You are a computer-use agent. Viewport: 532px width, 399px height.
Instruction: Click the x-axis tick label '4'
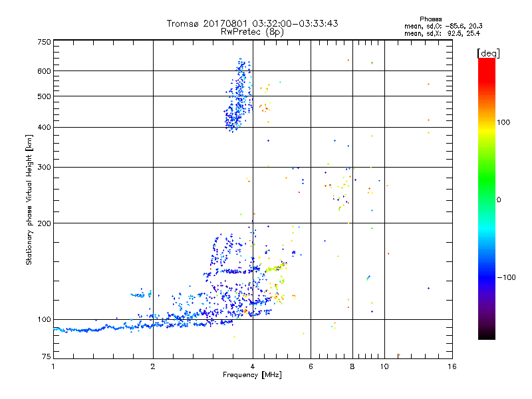(x=253, y=366)
